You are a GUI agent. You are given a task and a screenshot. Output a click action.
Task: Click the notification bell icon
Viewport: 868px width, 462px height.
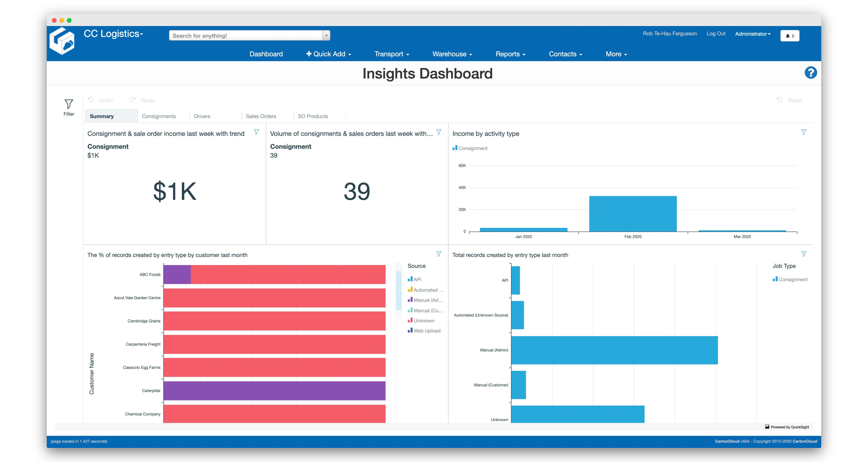789,35
